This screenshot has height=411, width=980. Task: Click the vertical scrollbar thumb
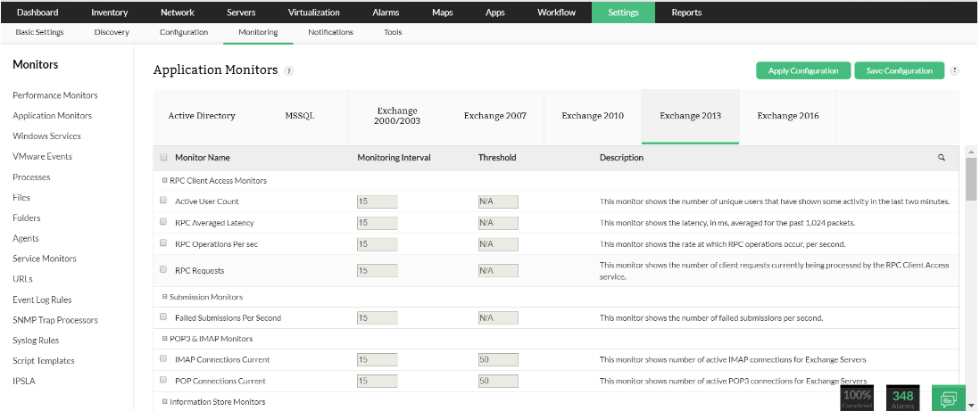[971, 178]
